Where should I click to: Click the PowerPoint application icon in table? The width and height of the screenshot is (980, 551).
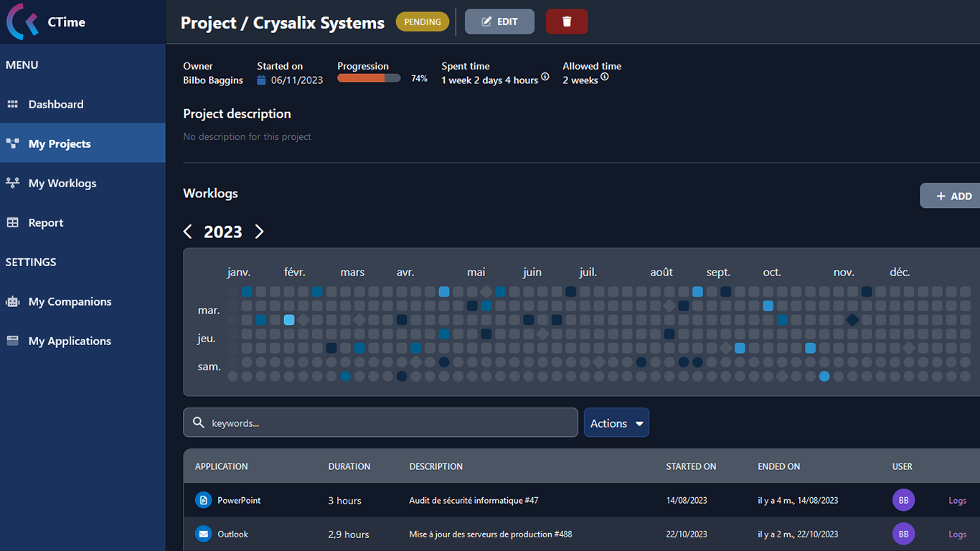(x=204, y=500)
